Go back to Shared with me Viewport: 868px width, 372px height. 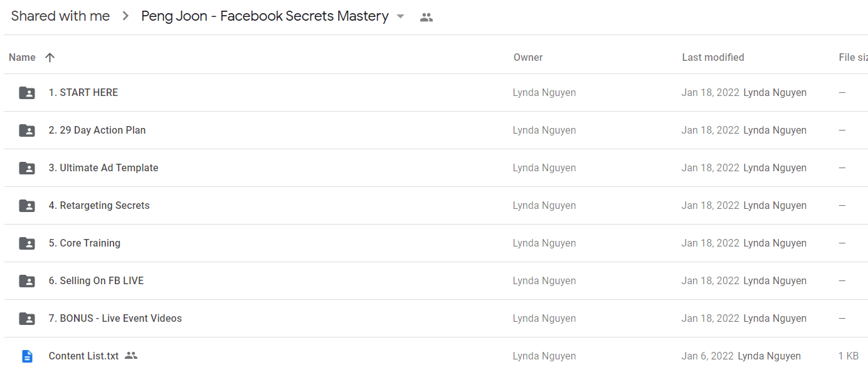coord(60,16)
